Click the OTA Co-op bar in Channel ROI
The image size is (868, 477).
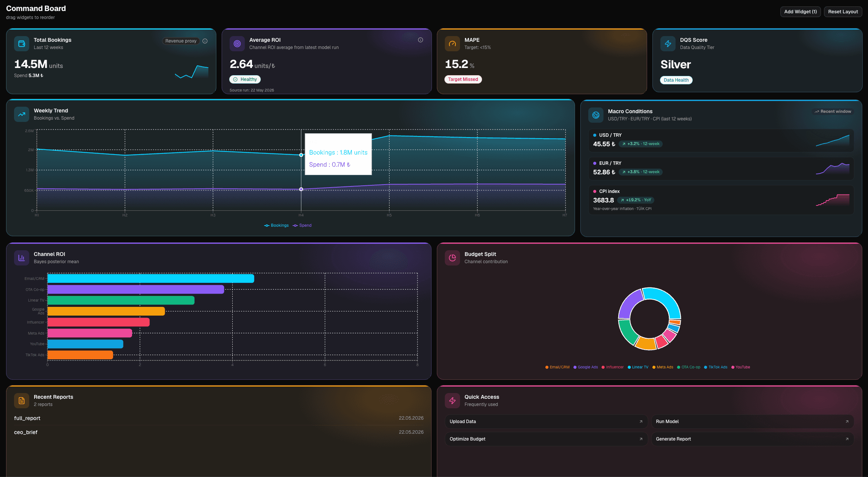pos(136,289)
